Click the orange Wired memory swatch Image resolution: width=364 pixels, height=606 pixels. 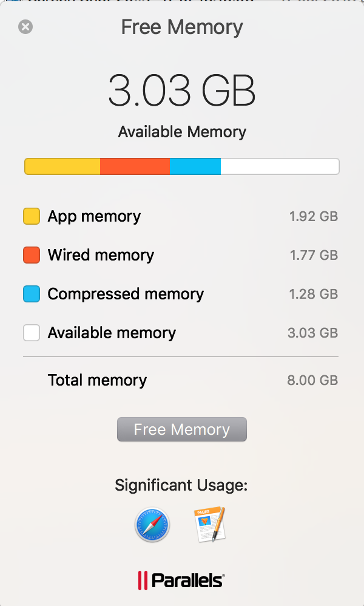point(32,255)
